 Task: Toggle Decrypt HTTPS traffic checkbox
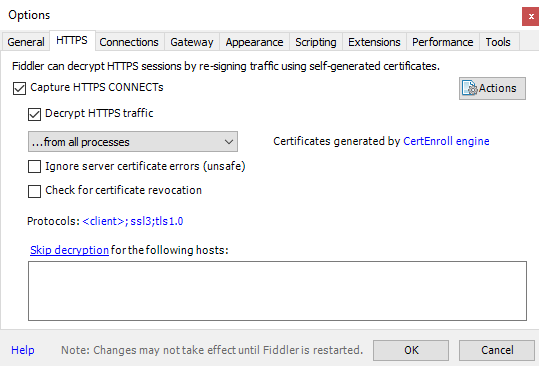pyautogui.click(x=34, y=114)
